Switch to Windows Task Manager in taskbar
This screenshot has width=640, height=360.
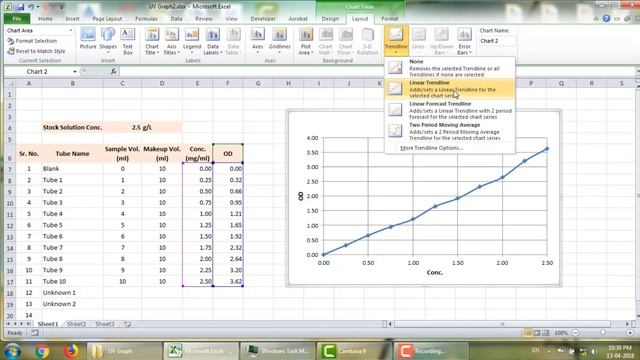tap(278, 351)
